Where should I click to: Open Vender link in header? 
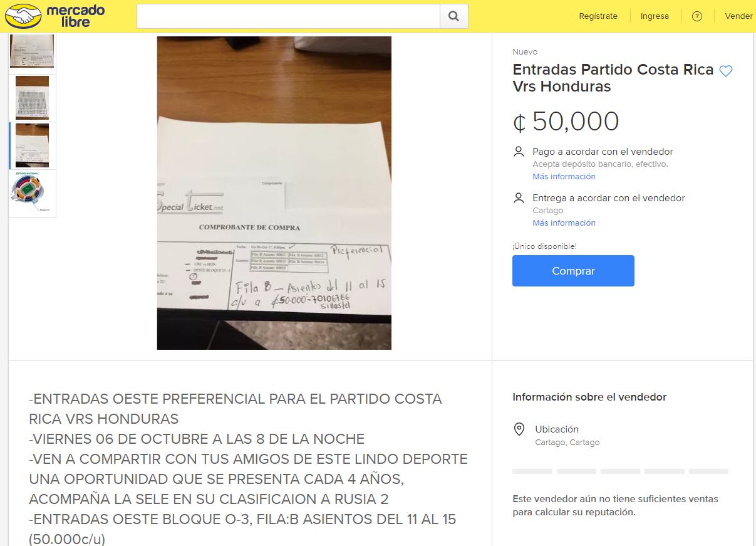tap(738, 16)
